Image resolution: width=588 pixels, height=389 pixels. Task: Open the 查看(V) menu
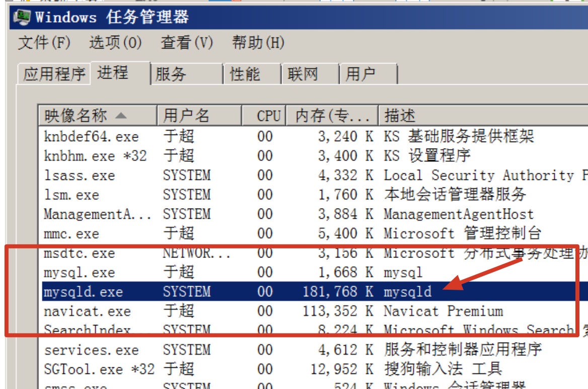pyautogui.click(x=187, y=43)
